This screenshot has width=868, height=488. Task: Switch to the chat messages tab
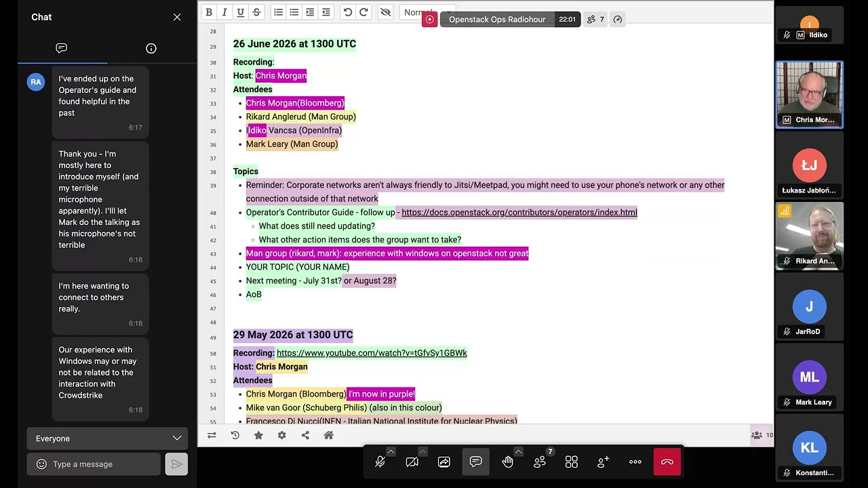tap(62, 48)
